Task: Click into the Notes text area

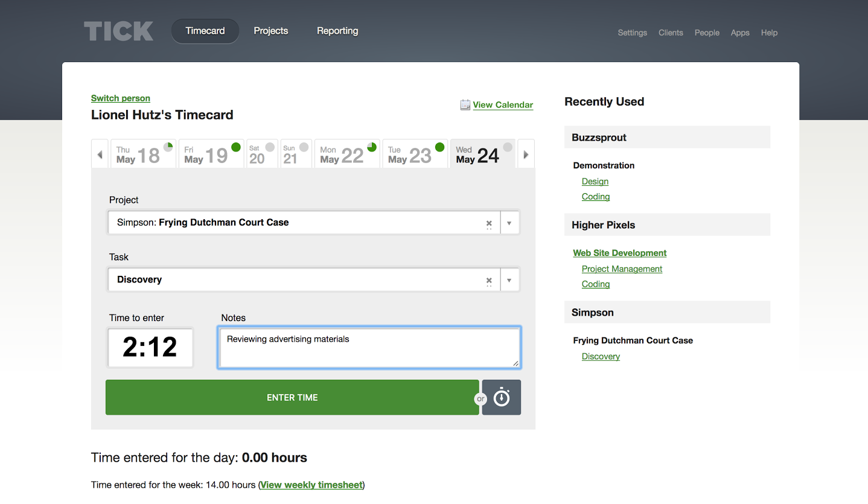Action: pyautogui.click(x=369, y=347)
